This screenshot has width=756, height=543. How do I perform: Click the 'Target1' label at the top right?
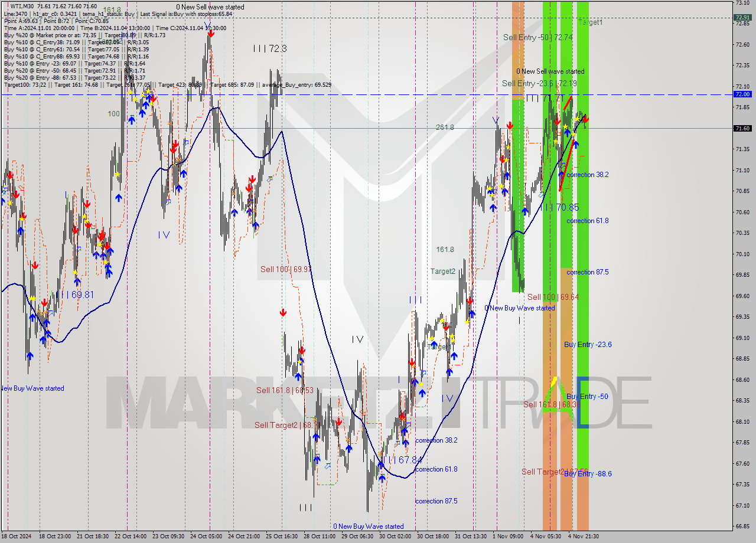pyautogui.click(x=591, y=22)
